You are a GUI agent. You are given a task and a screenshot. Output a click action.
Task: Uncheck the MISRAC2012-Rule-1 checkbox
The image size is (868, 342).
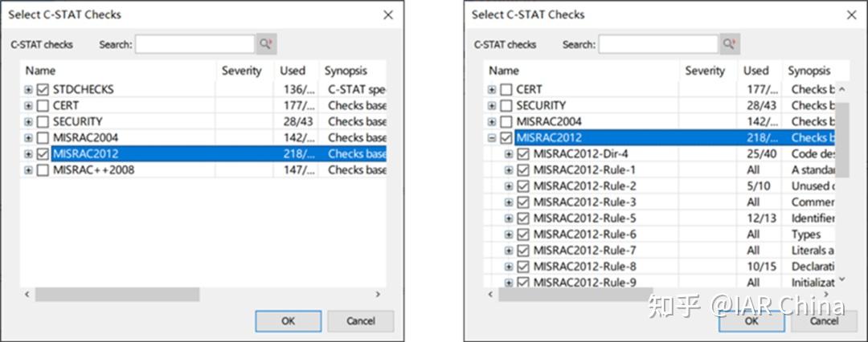522,170
